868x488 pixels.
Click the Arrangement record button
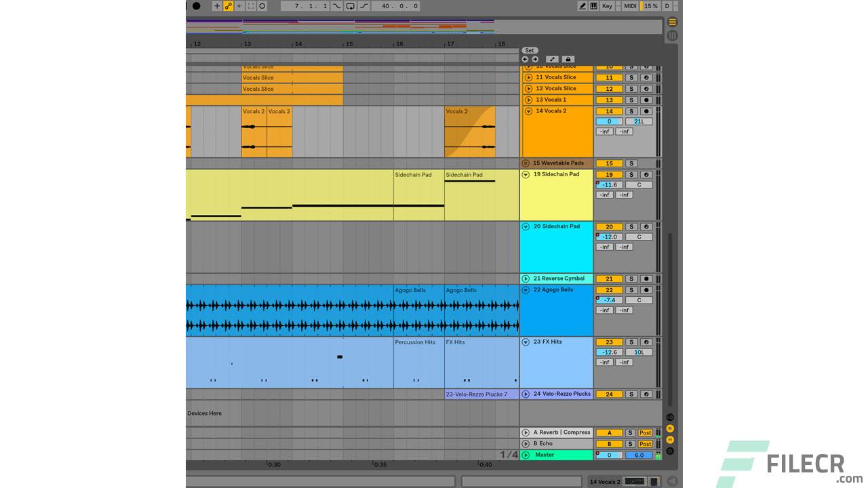[196, 6]
